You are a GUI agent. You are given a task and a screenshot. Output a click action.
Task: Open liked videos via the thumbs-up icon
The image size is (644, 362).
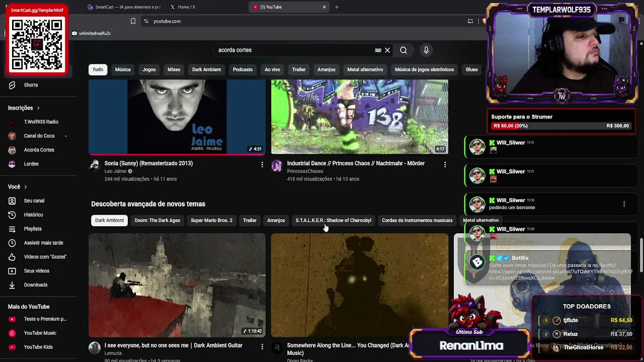(12, 257)
